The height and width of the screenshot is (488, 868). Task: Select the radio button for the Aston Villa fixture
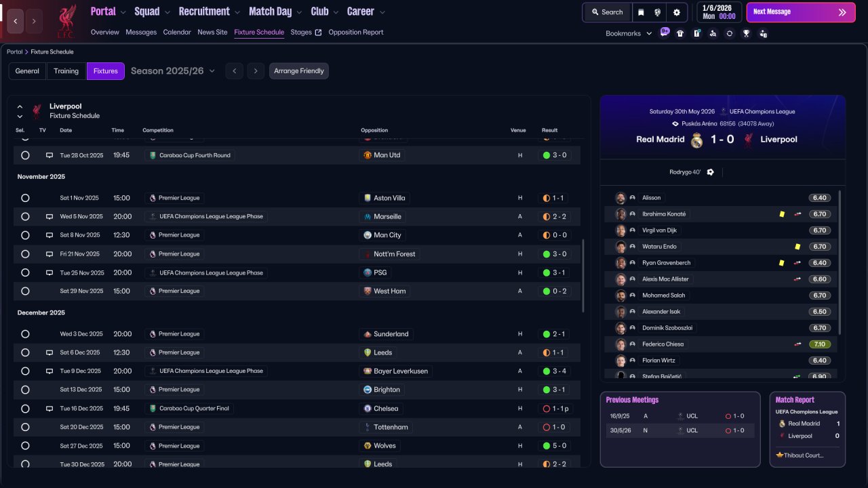[25, 198]
